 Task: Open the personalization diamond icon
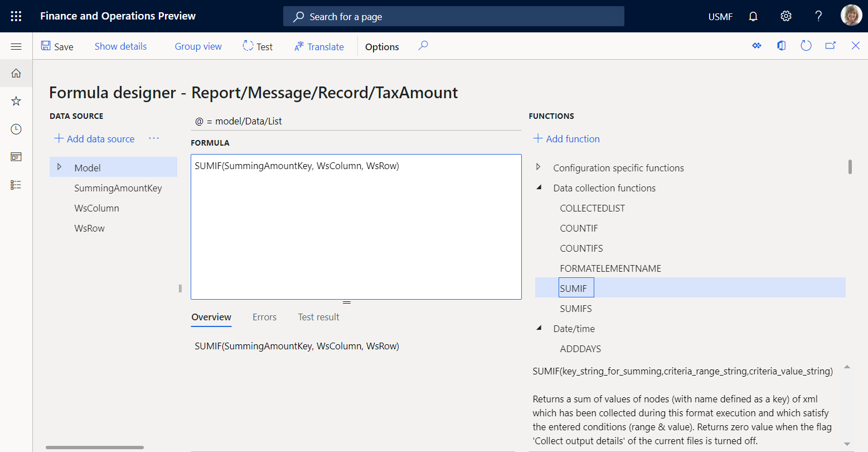pos(757,46)
